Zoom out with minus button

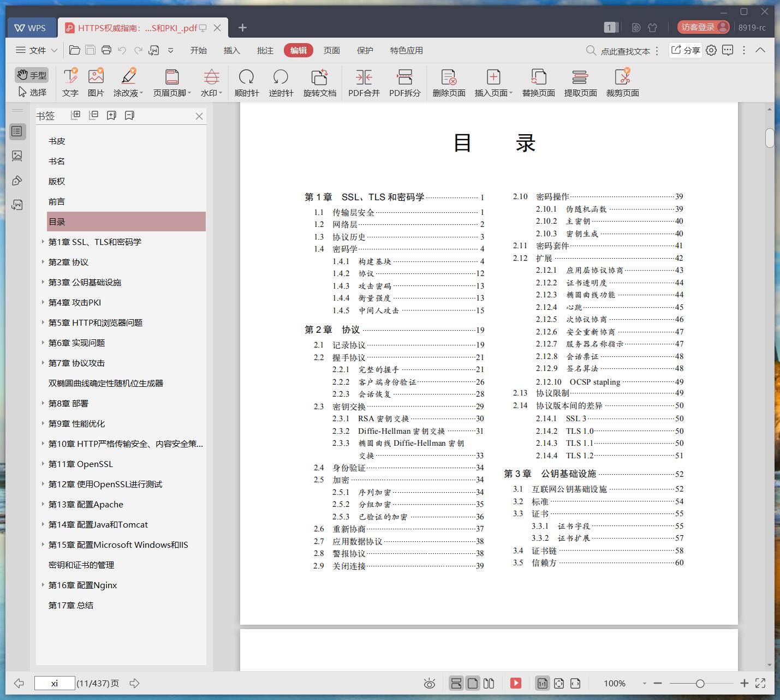click(658, 683)
